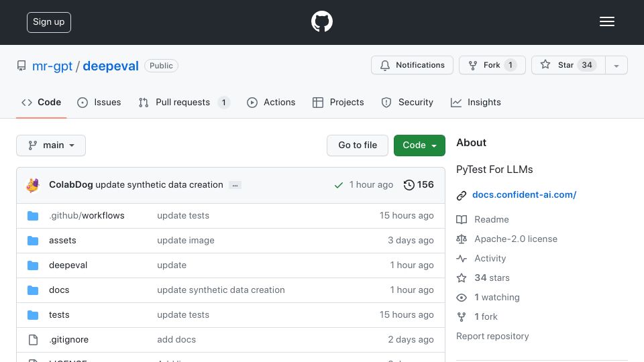Viewport: 644px width, 362px height.
Task: Open the Insights tab
Action: (x=476, y=102)
